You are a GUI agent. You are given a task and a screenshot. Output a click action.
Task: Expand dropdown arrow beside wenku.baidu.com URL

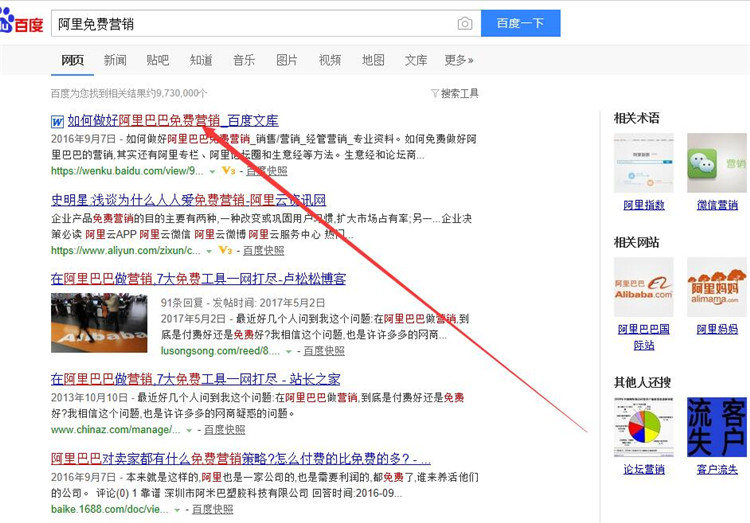[211, 171]
